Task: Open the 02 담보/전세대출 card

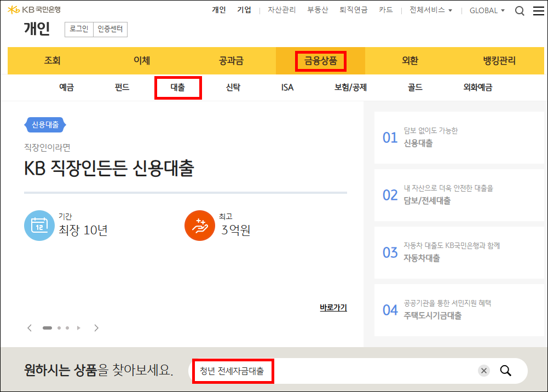Action: [459, 195]
